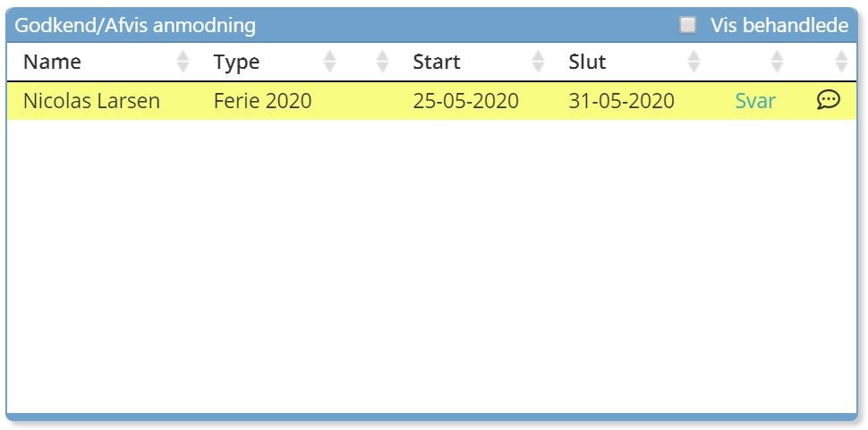
Task: Open the Svar link
Action: click(755, 101)
